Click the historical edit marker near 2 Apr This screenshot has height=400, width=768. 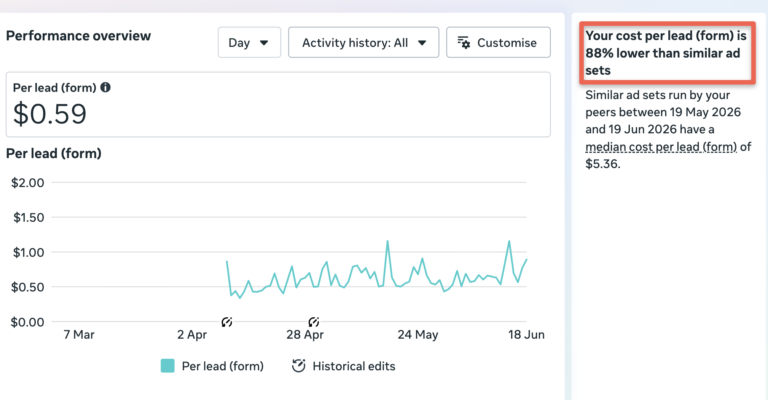[226, 322]
